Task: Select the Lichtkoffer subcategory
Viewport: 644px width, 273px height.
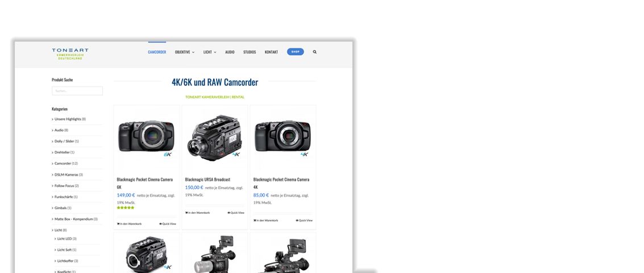Action: 68,261
